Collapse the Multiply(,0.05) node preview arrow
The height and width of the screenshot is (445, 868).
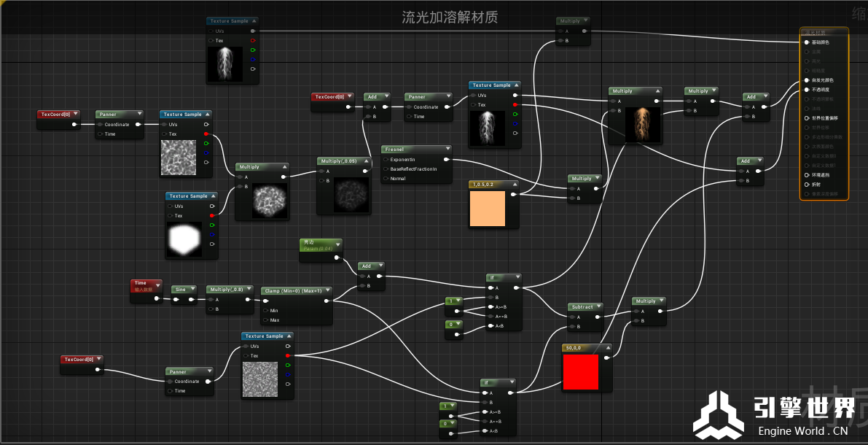tap(366, 160)
